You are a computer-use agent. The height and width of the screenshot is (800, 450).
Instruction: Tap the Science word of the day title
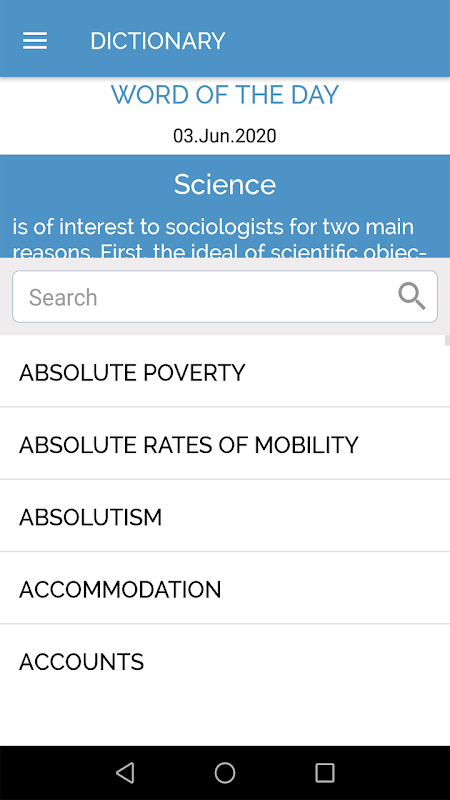point(224,184)
